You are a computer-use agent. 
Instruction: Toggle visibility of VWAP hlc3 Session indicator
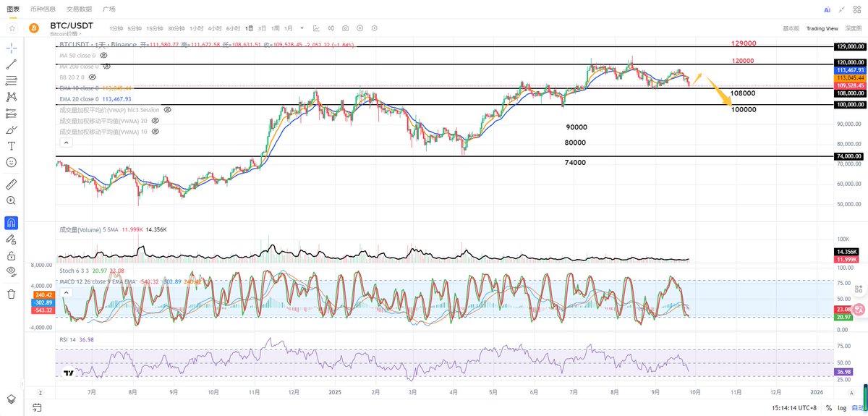(167, 110)
